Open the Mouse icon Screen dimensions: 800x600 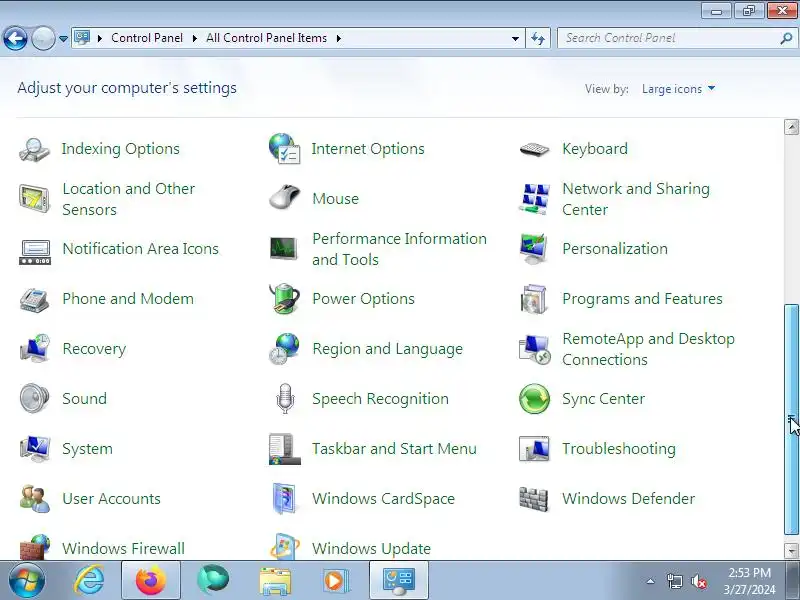pos(285,197)
